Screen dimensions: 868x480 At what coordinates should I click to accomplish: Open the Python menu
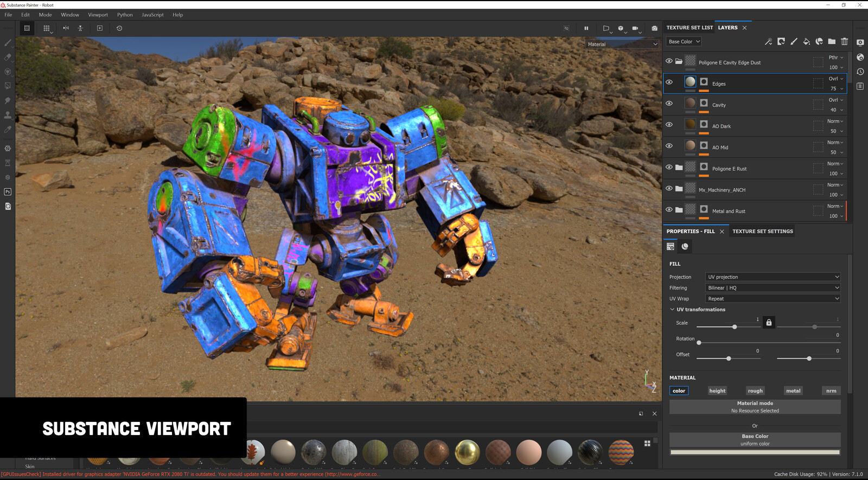125,15
